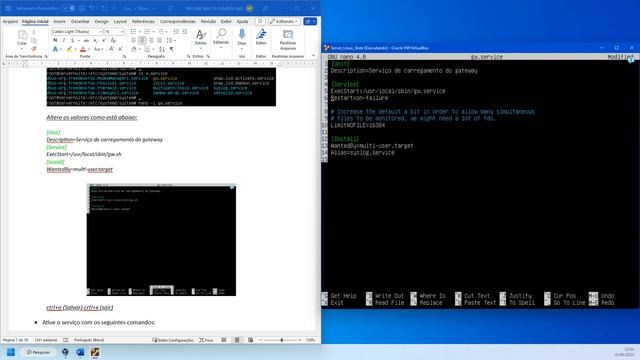Align paragraph text right
This screenshot has height=360, width=640.
coord(151,40)
